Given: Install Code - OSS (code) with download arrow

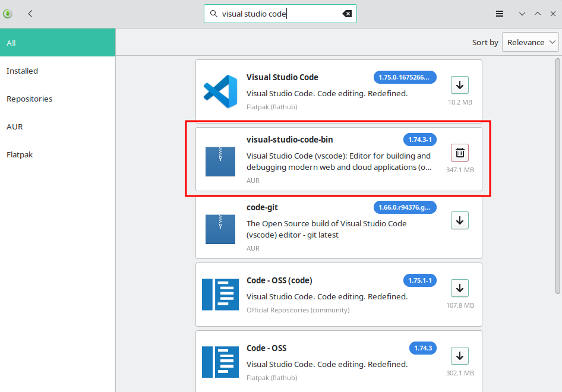Looking at the screenshot, I should [x=460, y=288].
